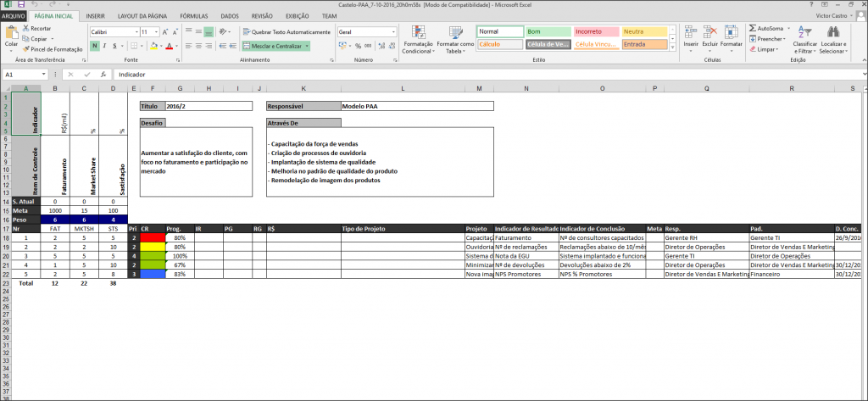This screenshot has height=401, width=868.
Task: Click the Excluir cells icon
Action: pyautogui.click(x=709, y=32)
